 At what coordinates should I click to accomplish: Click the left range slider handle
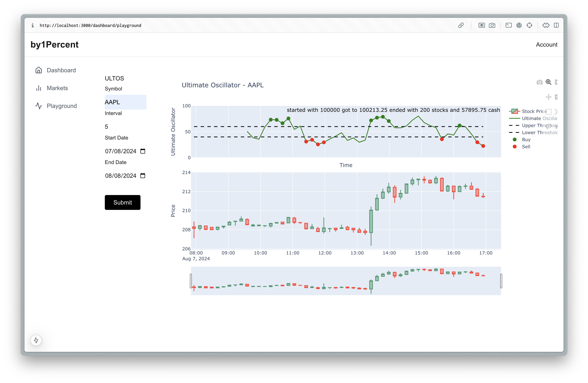[x=191, y=281]
